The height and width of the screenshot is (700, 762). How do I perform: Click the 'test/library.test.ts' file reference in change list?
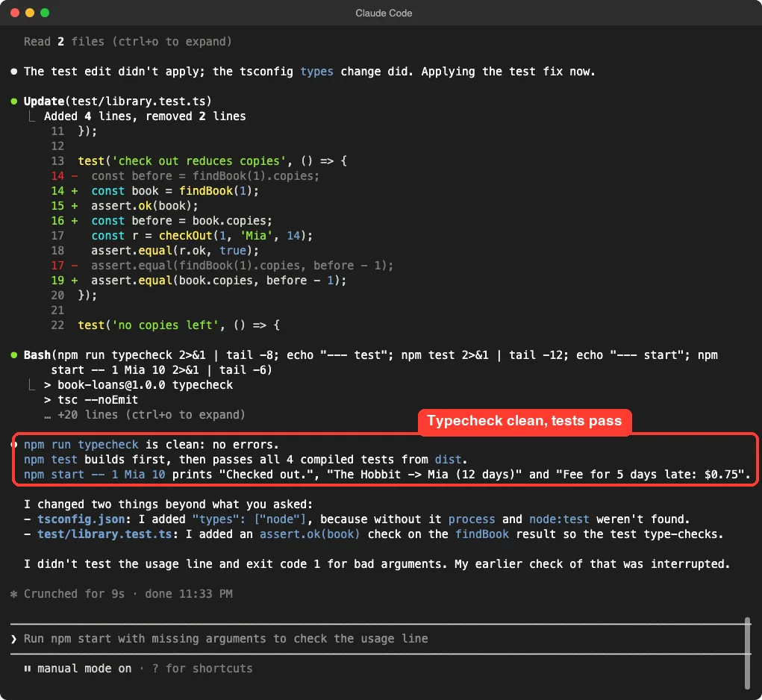click(x=104, y=534)
